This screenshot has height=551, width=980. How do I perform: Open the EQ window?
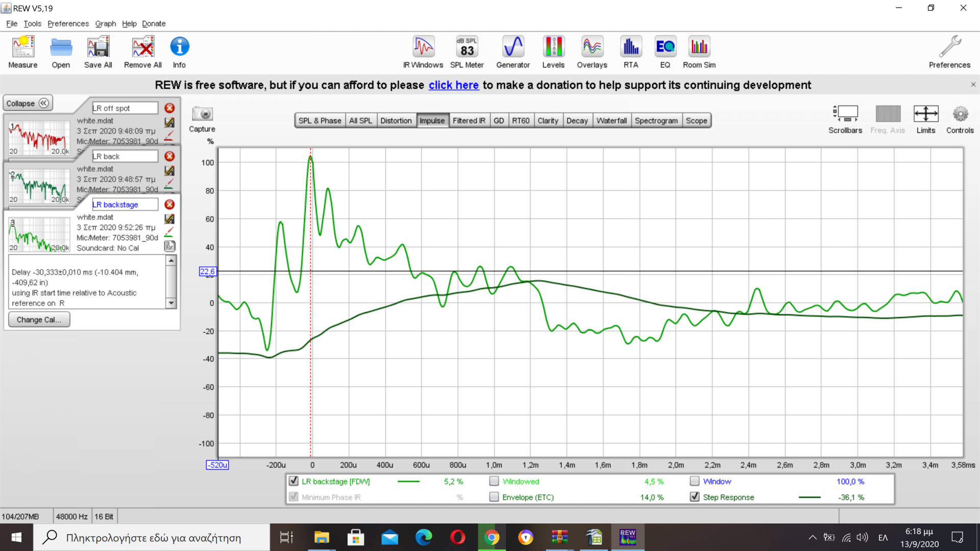665,52
